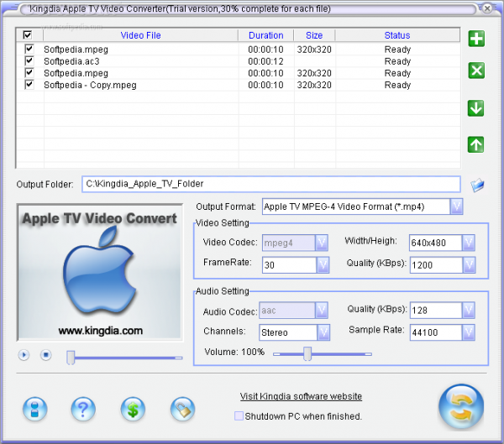Viewport: 504px width, 444px height.
Task: Enable Shutdown PC when finished
Action: 239,416
